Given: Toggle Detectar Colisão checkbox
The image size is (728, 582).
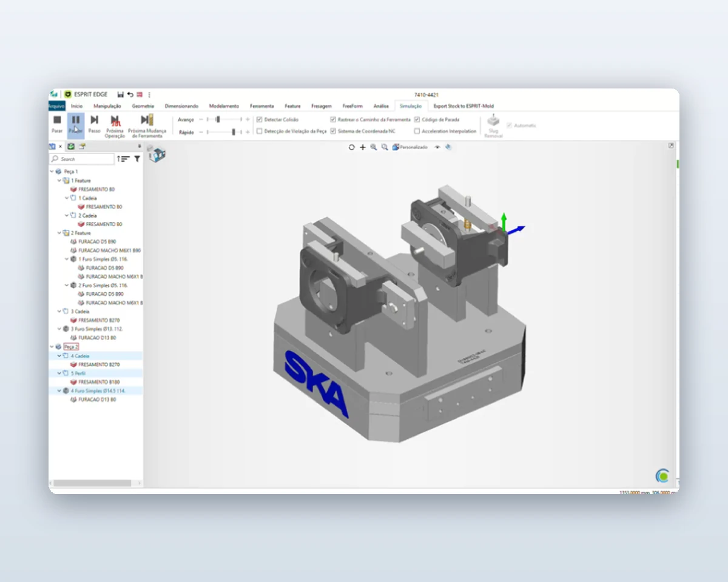Looking at the screenshot, I should 260,119.
